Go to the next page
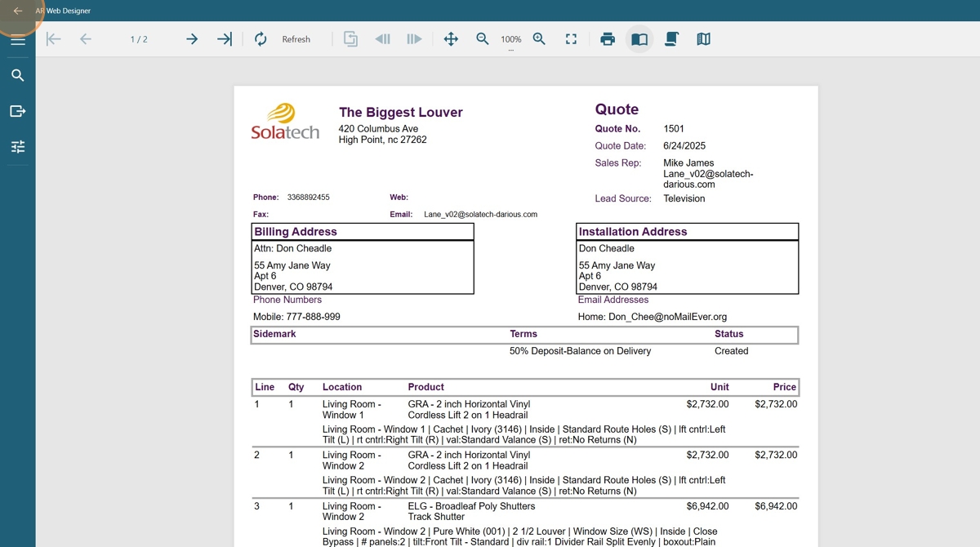This screenshot has width=980, height=547. [x=192, y=39]
